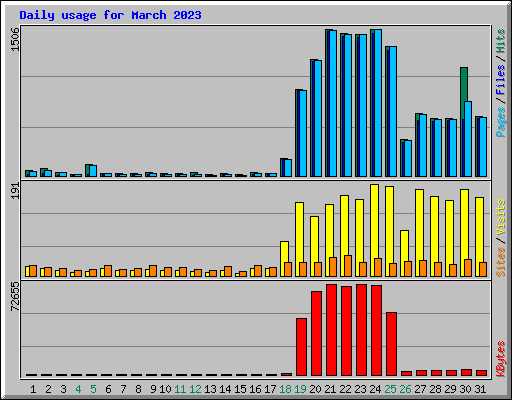Screen dimensions: 512x400
Task: Click the red KBytes legend label
Action: (501, 359)
